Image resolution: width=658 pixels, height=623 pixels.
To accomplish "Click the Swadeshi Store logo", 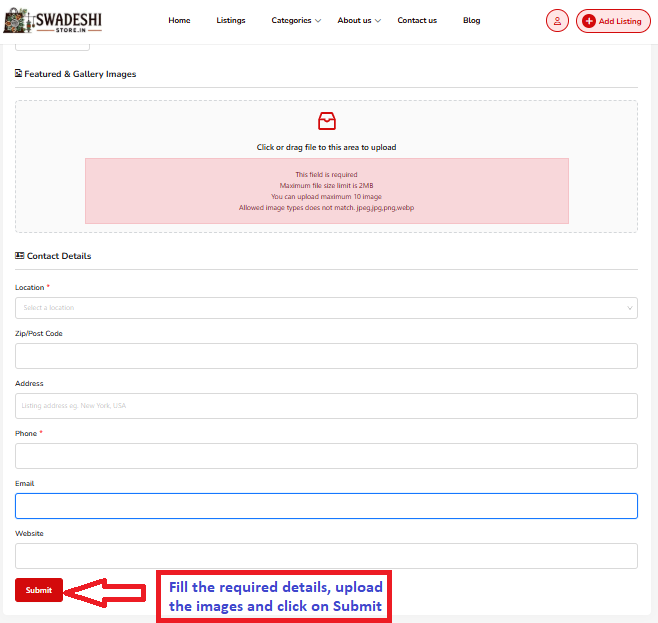I will pos(53,21).
